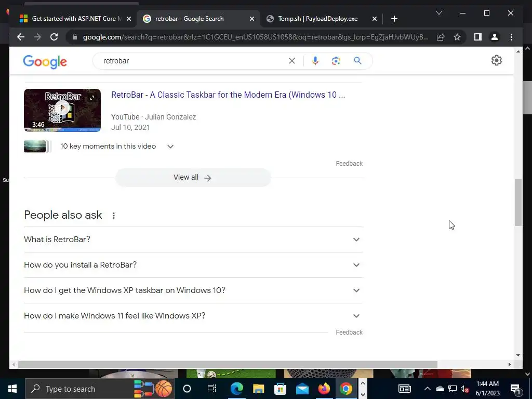Open Microsoft Store from the taskbar
Viewport: 532px width, 399px height.
pos(280,389)
